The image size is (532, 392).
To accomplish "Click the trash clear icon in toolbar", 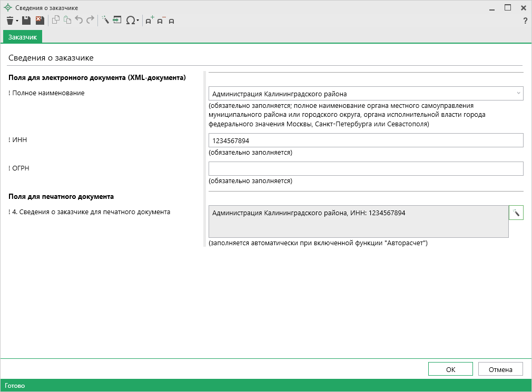I will point(10,21).
